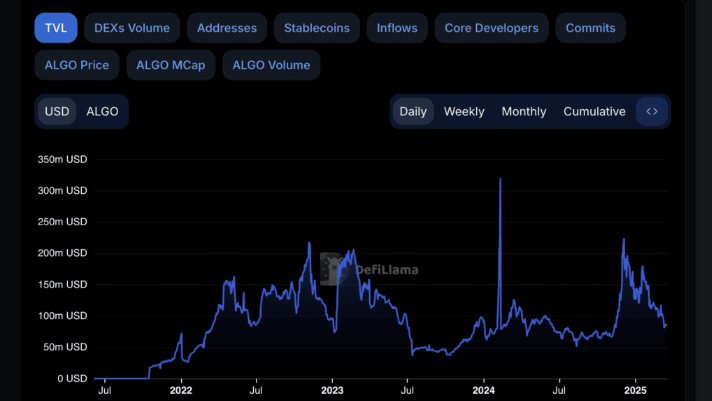Viewport: 712px width, 401px height.
Task: Show Commits data on chart
Action: tap(590, 28)
